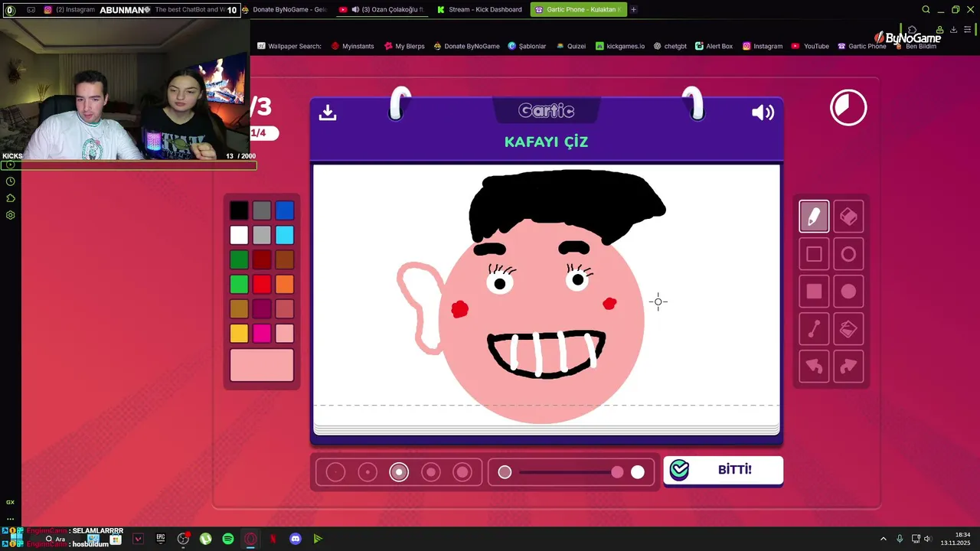
Task: Open Quizei bookmark
Action: point(570,46)
